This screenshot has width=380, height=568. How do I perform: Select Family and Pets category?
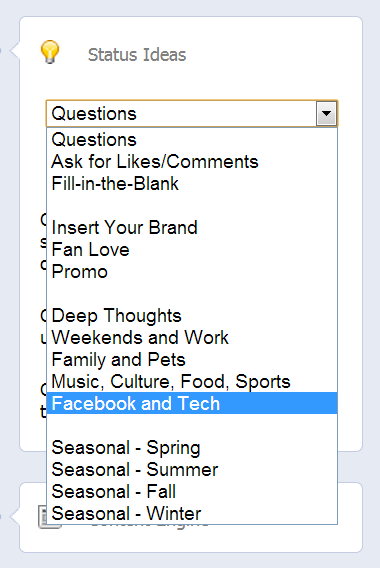(x=192, y=360)
